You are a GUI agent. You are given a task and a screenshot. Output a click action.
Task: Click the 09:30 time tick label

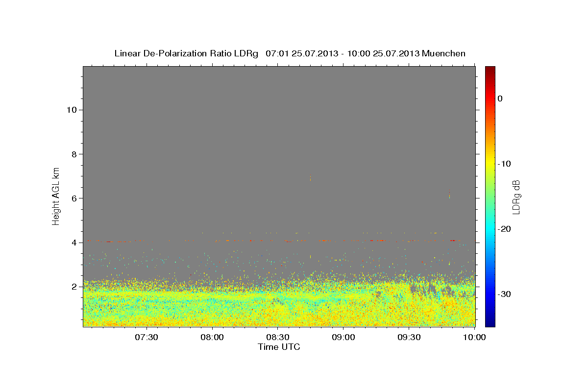click(x=409, y=337)
